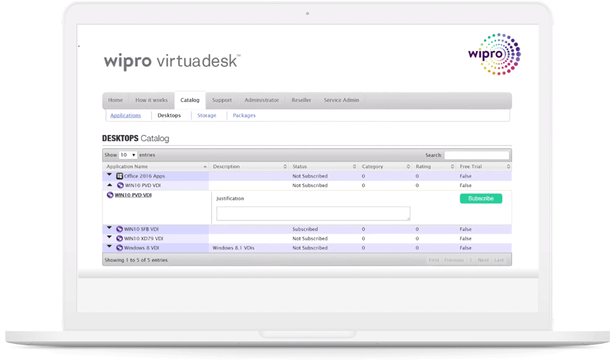This screenshot has height=364, width=610.
Task: Click the WIN10 PVD VDI row icon
Action: 120,186
